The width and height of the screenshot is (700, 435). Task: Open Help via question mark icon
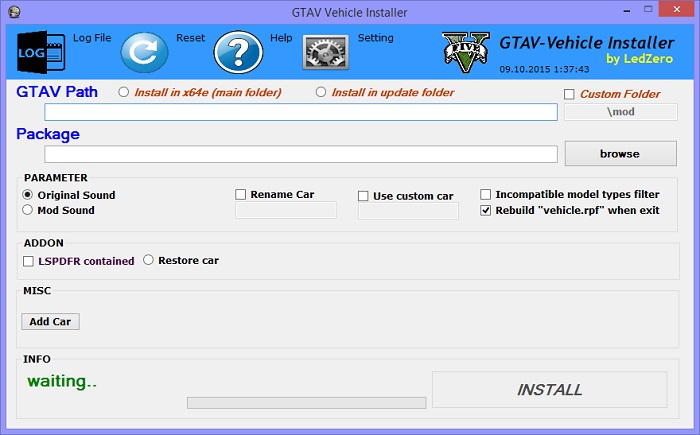(236, 54)
